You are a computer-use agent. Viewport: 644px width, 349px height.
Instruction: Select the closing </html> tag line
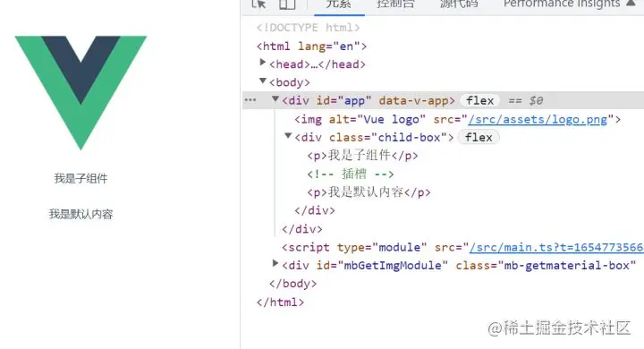pyautogui.click(x=280, y=302)
